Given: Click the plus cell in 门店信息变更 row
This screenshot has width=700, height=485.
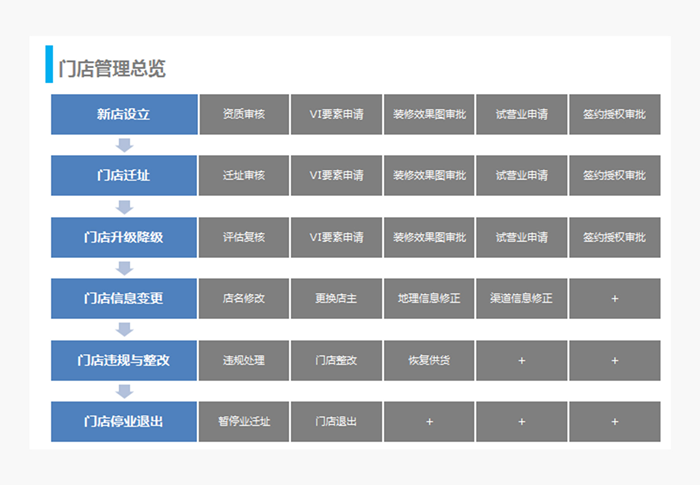Looking at the screenshot, I should (615, 298).
